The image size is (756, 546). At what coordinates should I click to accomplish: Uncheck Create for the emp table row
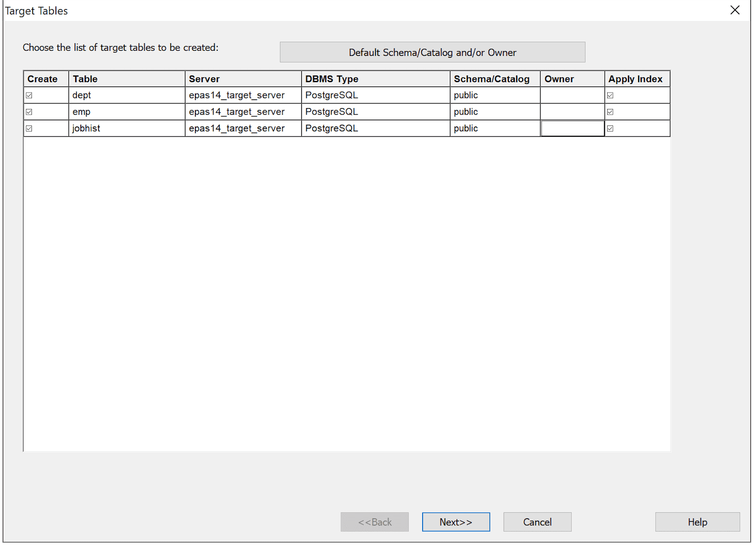pyautogui.click(x=29, y=111)
